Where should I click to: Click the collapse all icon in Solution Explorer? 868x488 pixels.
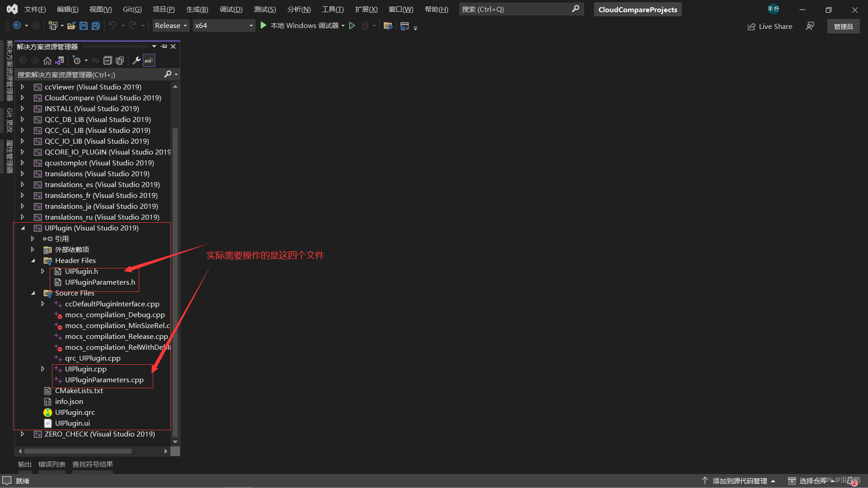click(x=107, y=60)
